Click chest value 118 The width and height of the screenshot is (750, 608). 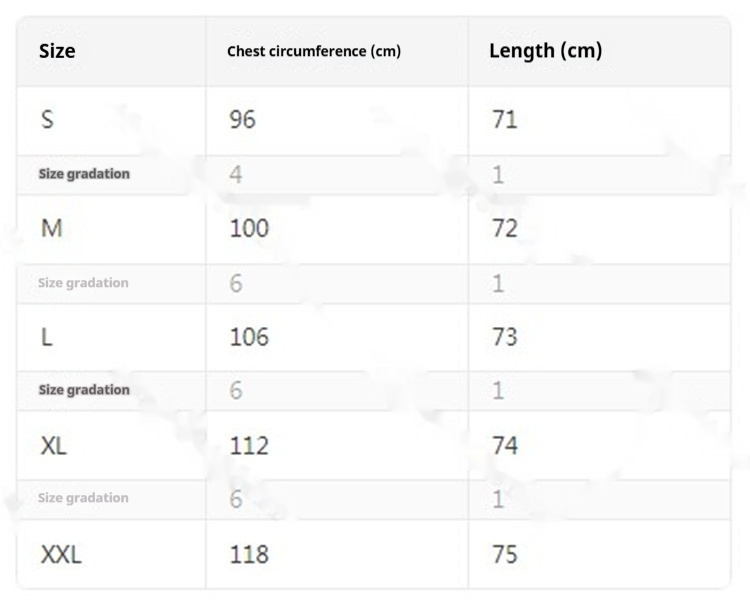(249, 554)
